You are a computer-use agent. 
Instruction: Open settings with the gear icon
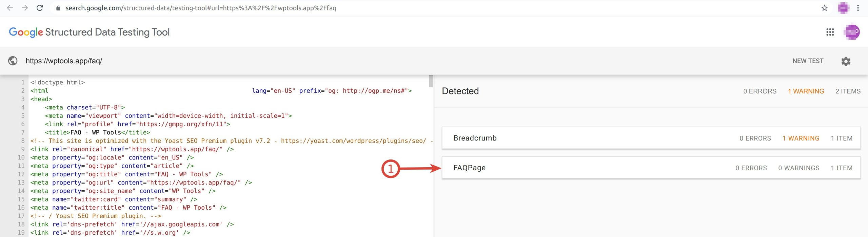tap(846, 61)
